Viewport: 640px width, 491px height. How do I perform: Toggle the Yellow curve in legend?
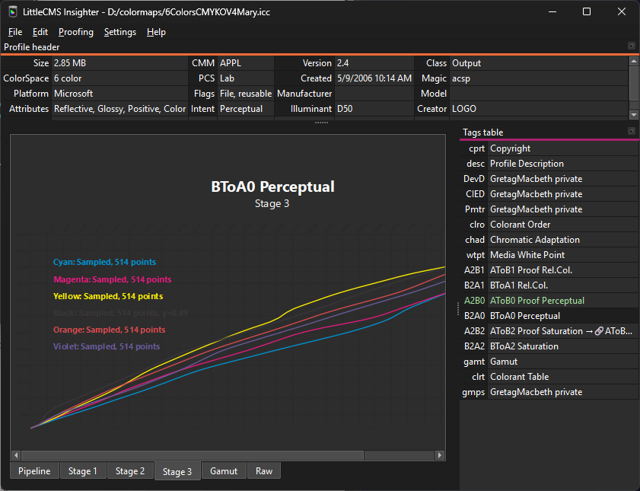pos(108,297)
